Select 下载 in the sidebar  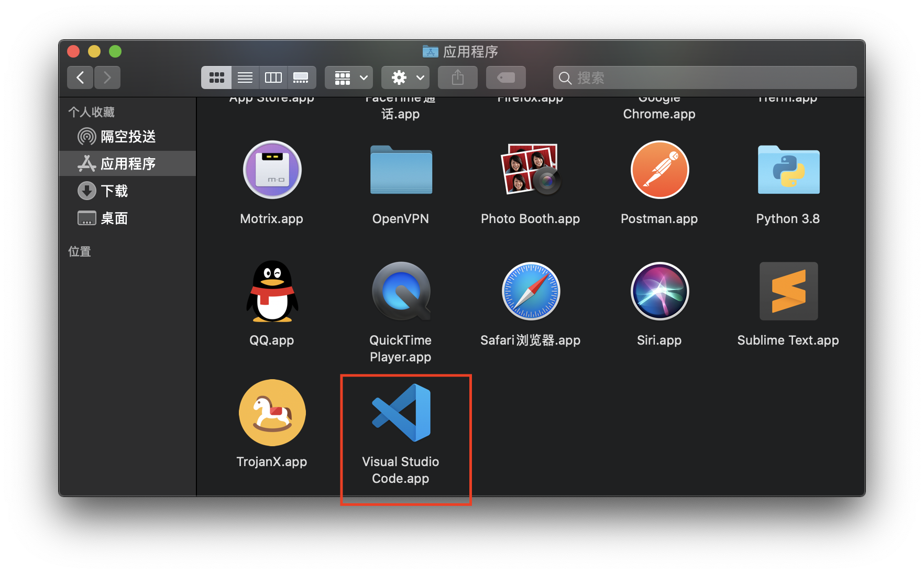(x=128, y=191)
